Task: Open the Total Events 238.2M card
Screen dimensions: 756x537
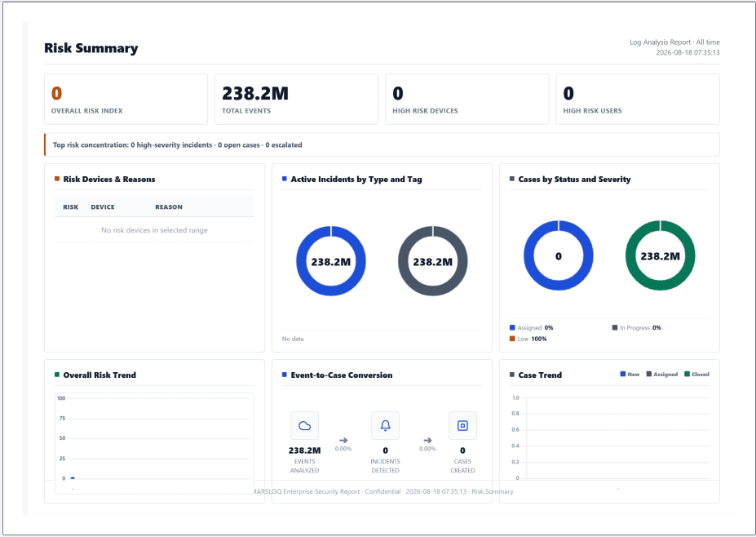Action: 297,99
